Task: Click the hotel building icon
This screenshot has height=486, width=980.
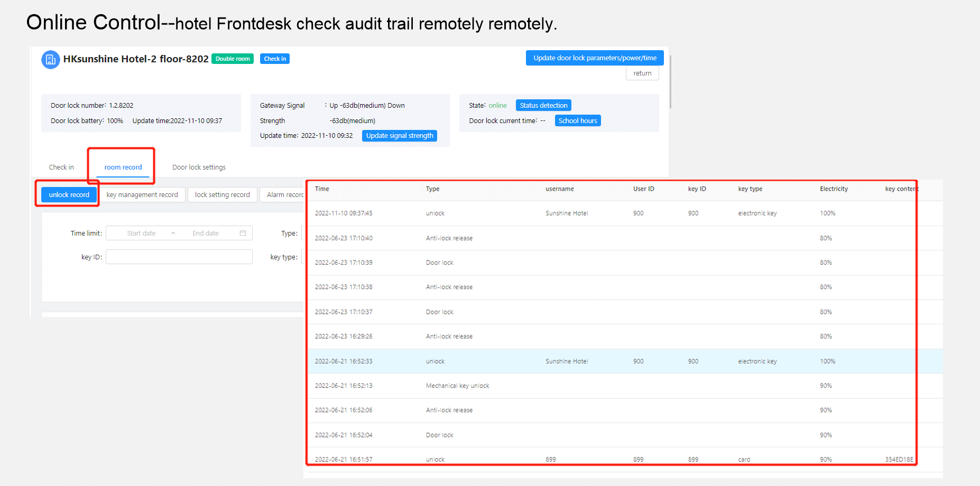Action: coord(50,60)
